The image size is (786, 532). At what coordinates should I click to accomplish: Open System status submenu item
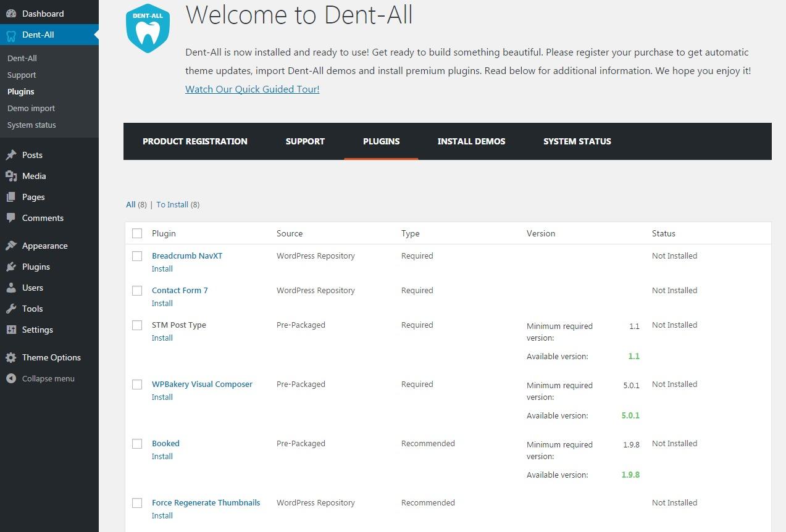click(31, 125)
